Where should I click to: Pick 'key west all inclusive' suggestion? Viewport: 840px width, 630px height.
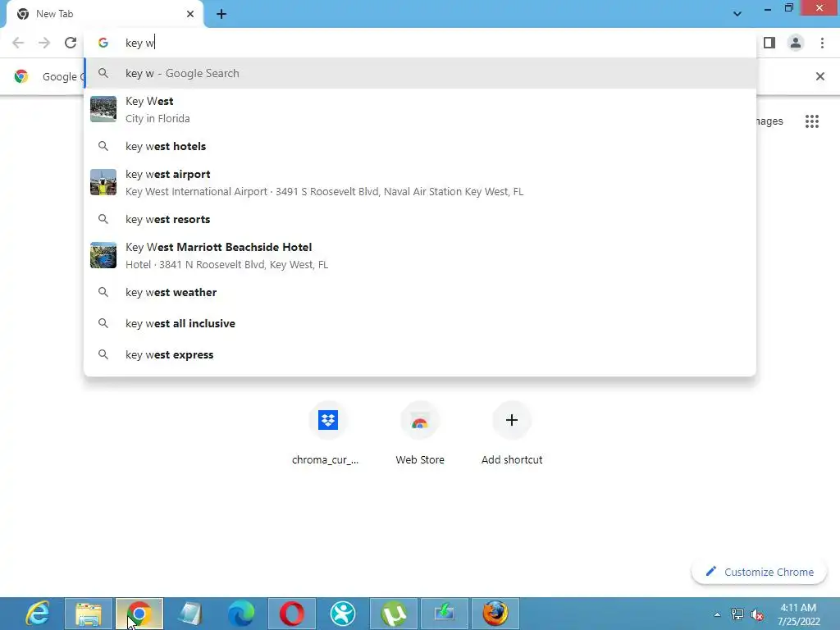(420, 323)
